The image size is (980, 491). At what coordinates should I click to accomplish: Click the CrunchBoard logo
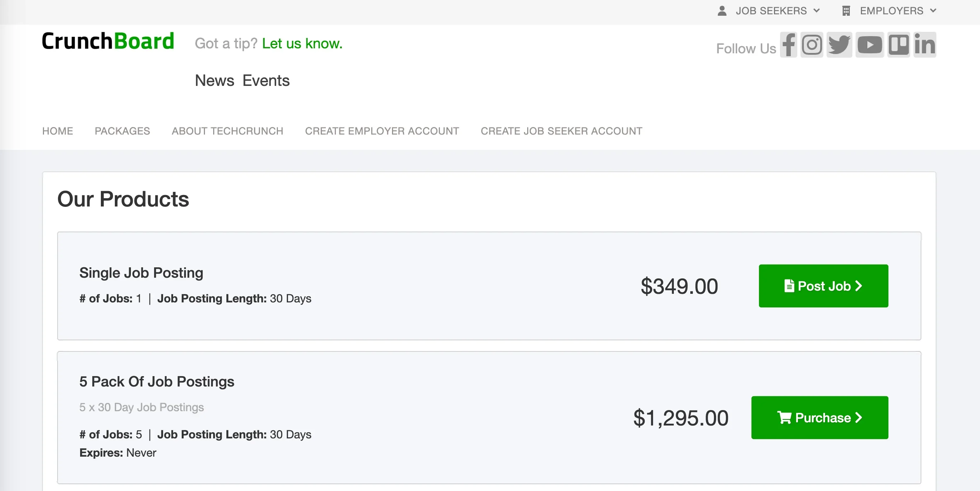point(108,41)
